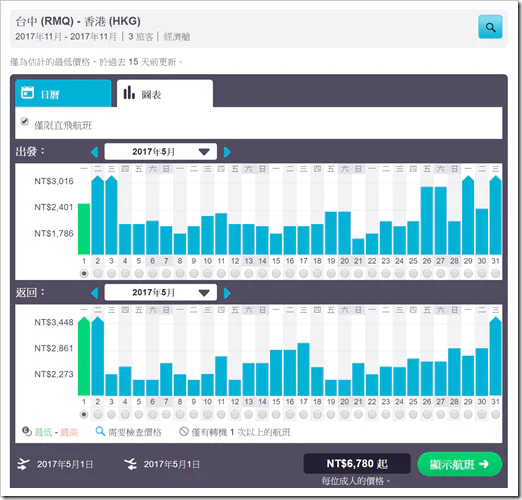Select return radio button for day 9
Screen dimensions: 522x500
click(x=194, y=415)
